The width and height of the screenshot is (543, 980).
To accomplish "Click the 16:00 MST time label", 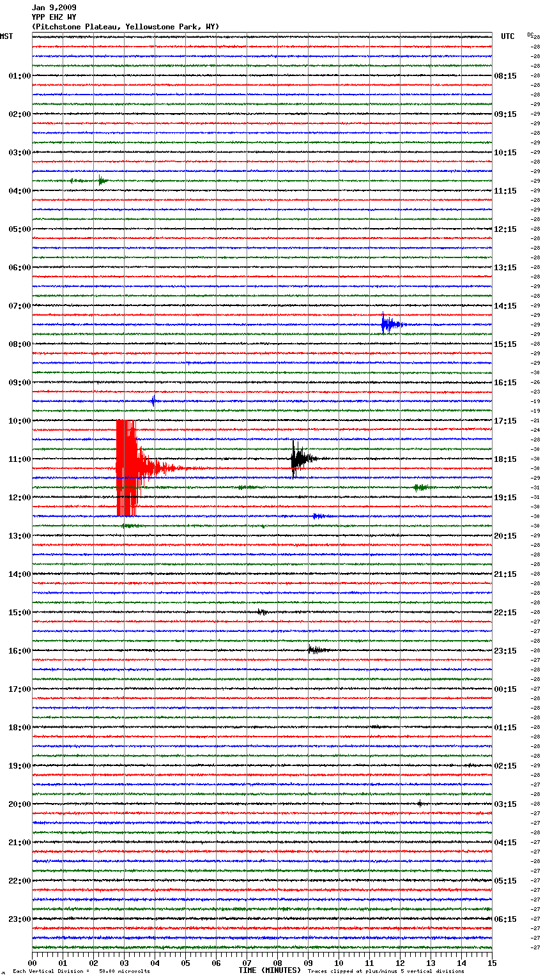I will click(19, 651).
